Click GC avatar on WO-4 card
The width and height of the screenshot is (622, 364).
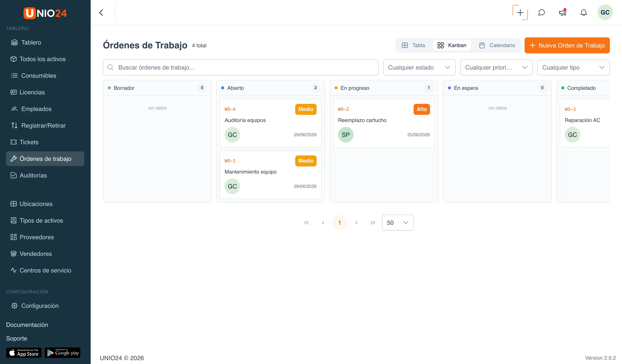pyautogui.click(x=232, y=135)
